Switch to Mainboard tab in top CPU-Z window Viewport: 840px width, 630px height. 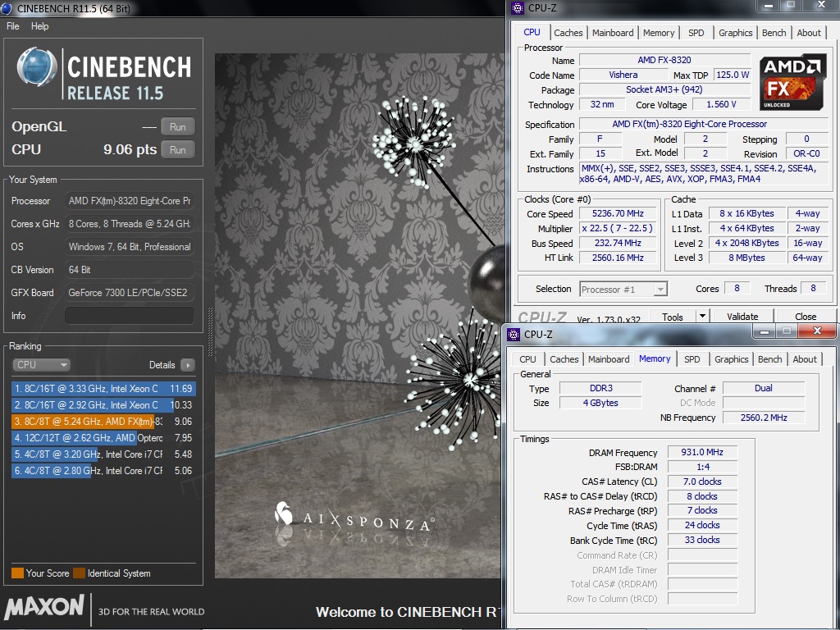(613, 33)
